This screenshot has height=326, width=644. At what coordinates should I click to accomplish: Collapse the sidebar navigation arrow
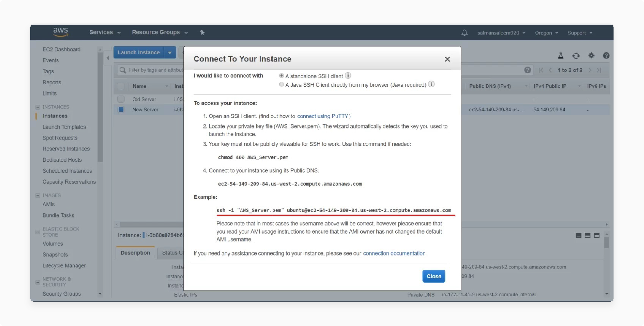click(x=108, y=58)
